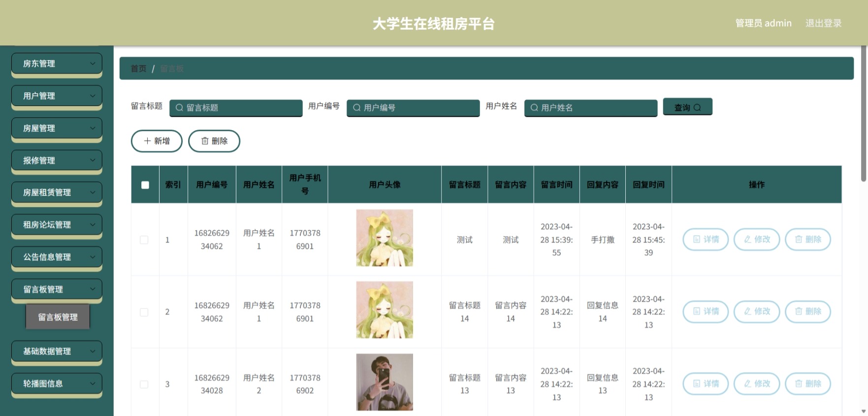Image resolution: width=868 pixels, height=416 pixels.
Task: Click the plus icon on 新增 button
Action: (147, 141)
